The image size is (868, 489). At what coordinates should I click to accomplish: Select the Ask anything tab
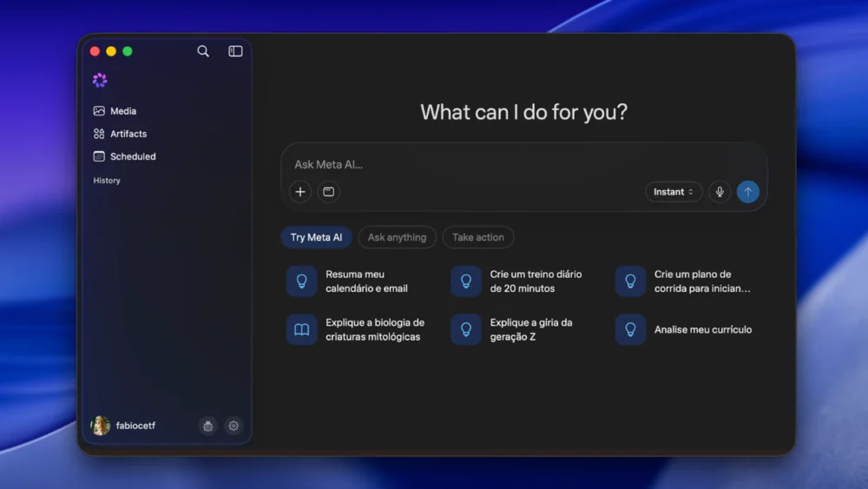pyautogui.click(x=397, y=237)
